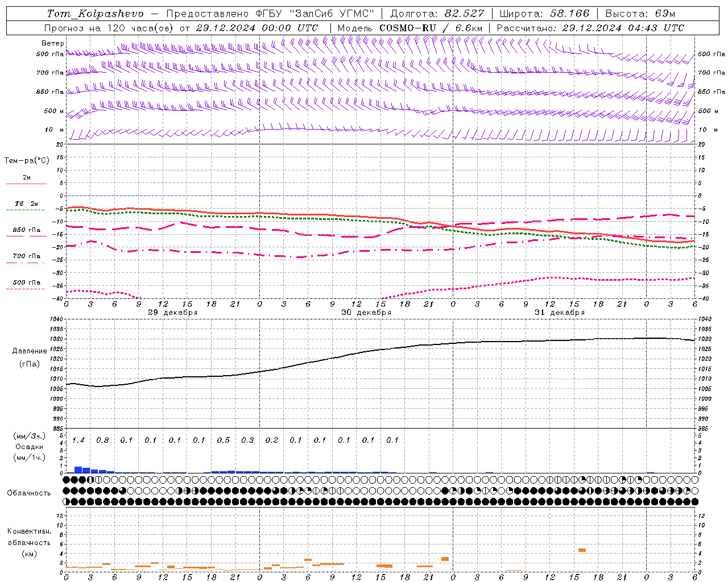
Task: Click '700 гПа' in the temperature legend
Action: click(27, 256)
